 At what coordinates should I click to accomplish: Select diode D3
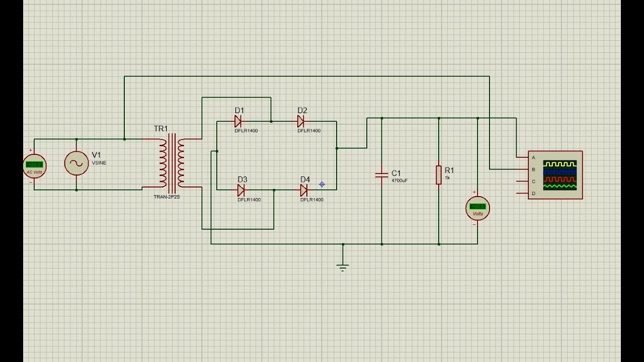tap(241, 190)
